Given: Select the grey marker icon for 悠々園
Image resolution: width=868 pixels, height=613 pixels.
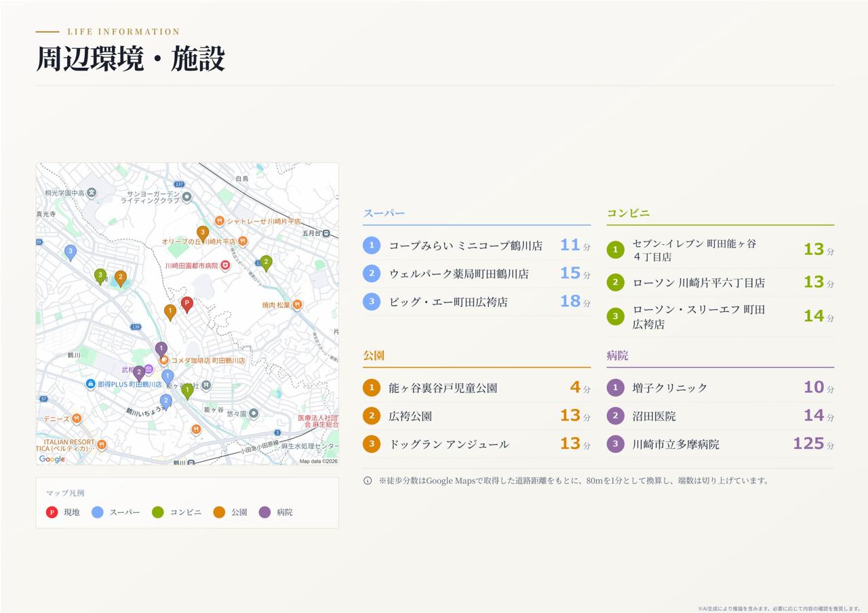Looking at the screenshot, I should point(254,413).
